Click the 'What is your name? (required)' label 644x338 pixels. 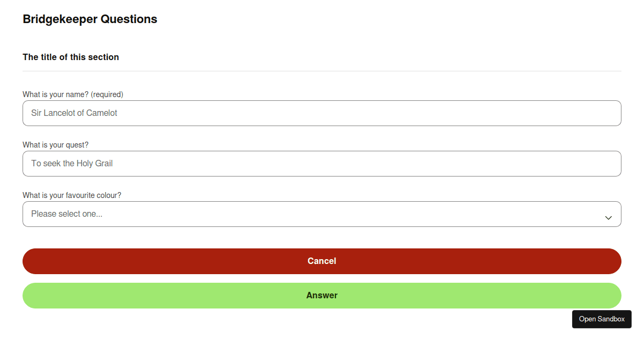(x=73, y=94)
